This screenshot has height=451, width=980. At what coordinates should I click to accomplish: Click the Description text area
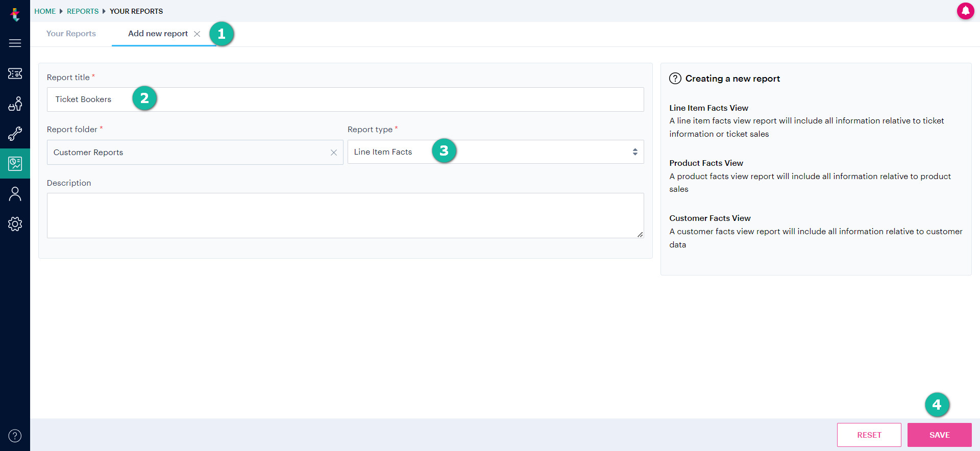click(x=346, y=215)
